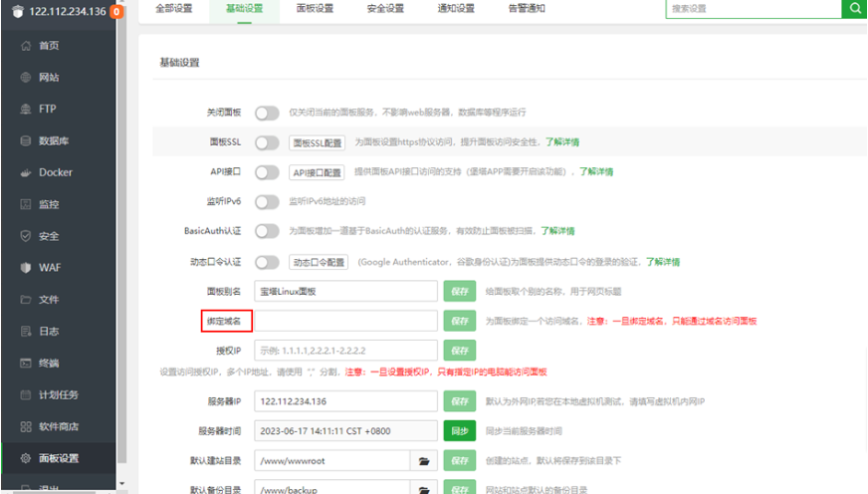Open the 终端 terminal icon

click(26, 364)
